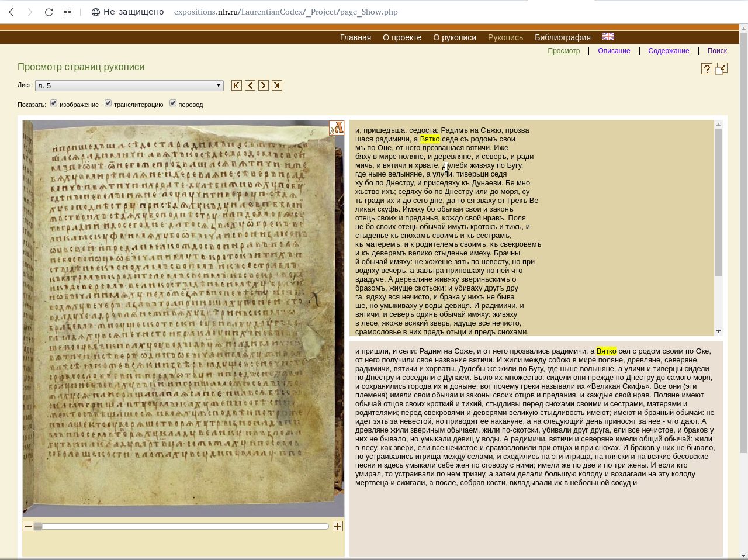This screenshot has height=560, width=748.
Task: Open the browser tab grid view
Action: 68,12
